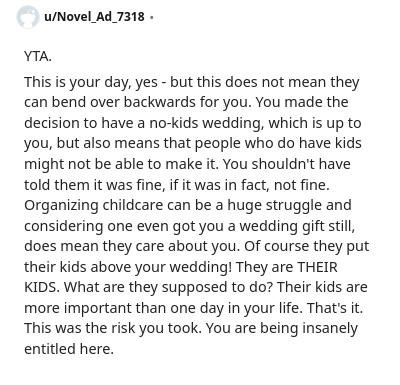This screenshot has width=400, height=385.
Task: Click the Reddit snoo avatar icon
Action: coord(27,17)
